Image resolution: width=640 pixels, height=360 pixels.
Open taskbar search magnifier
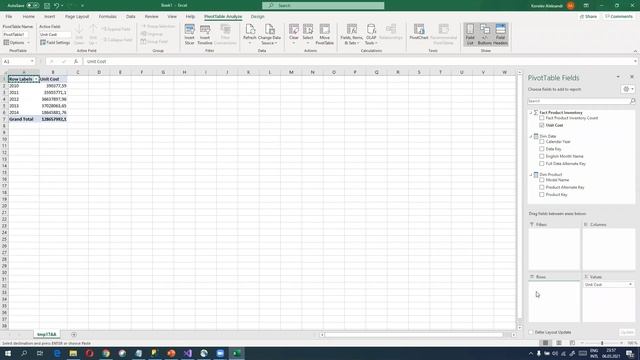24,353
